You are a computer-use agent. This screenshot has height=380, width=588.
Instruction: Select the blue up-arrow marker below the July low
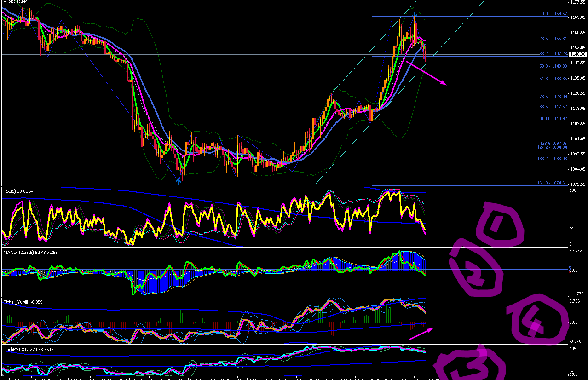tap(178, 182)
